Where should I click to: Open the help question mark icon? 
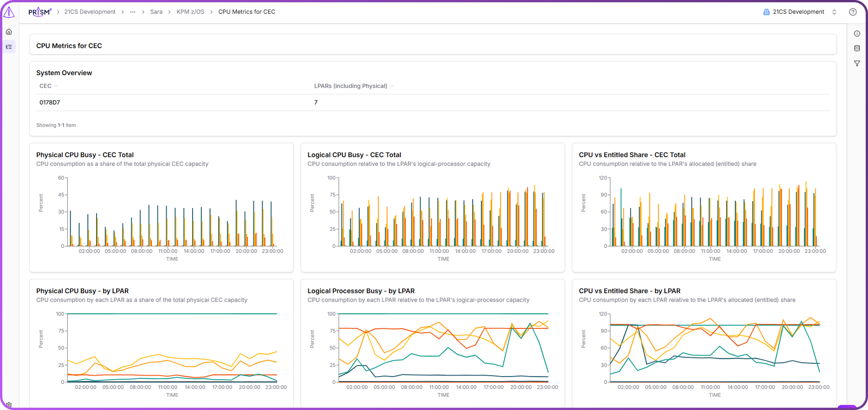(853, 12)
